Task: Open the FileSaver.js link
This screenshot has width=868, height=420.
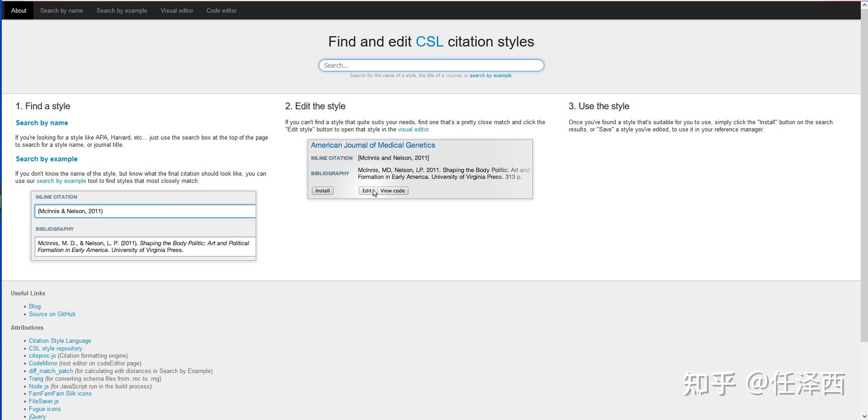Action: coord(44,401)
